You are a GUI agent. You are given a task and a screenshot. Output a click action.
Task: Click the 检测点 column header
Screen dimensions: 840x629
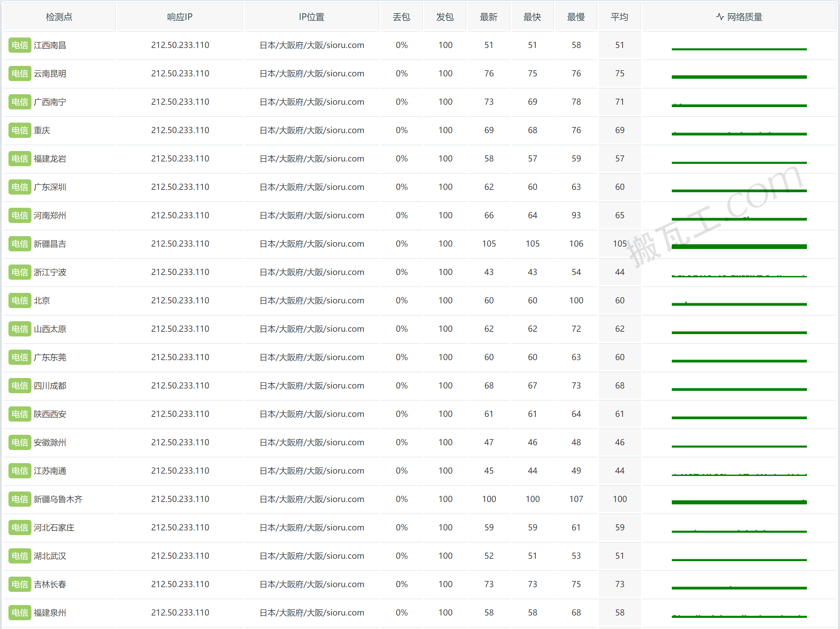coord(59,17)
